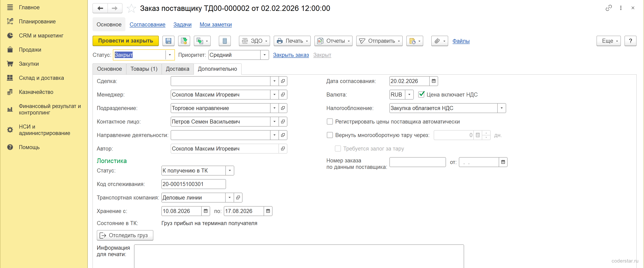Open the Менеджер record via open-form icon

click(x=283, y=95)
